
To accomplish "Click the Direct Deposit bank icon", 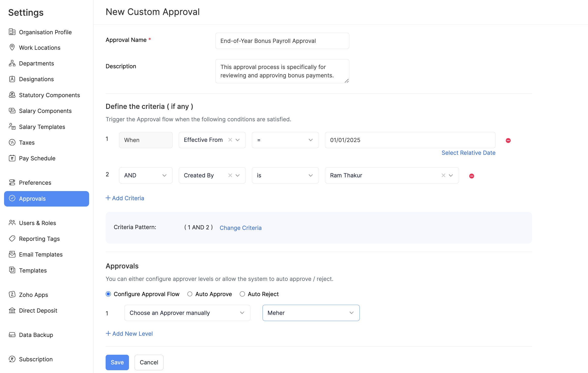I will 12,310.
